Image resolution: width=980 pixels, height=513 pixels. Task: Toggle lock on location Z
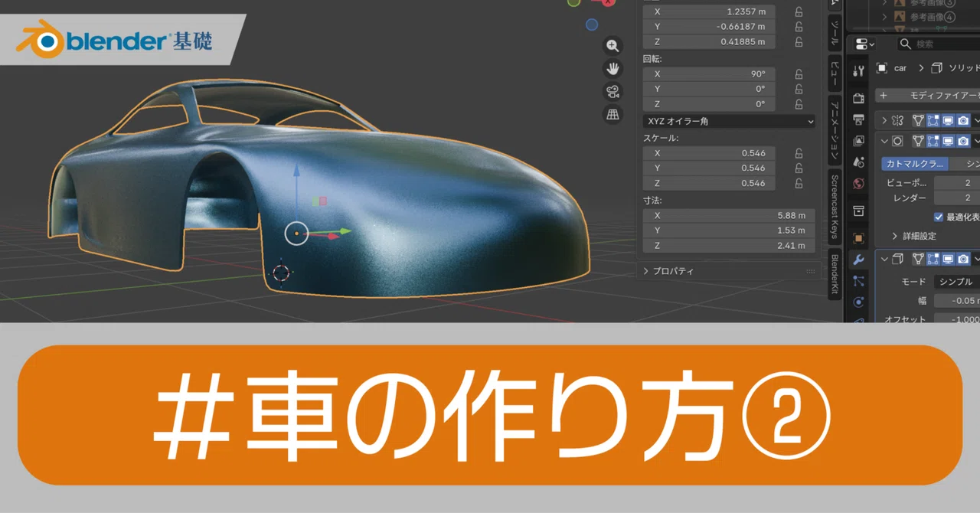tap(799, 42)
